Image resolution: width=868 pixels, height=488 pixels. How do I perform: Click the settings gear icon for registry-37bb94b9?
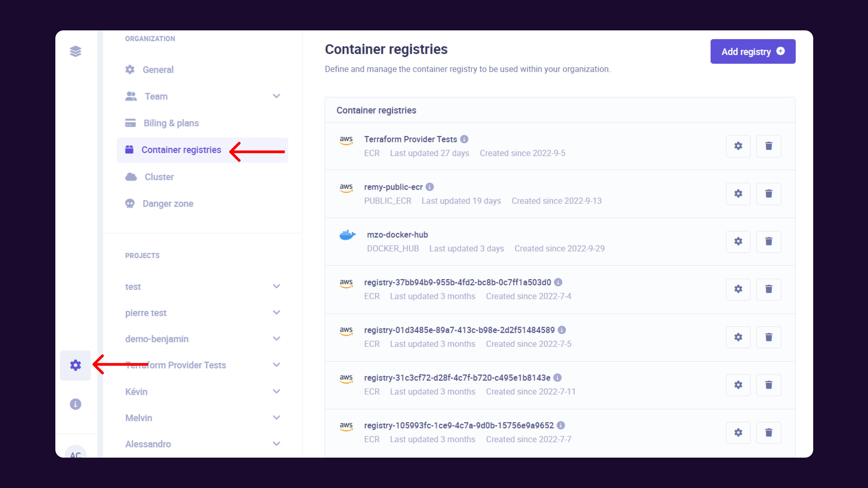(x=739, y=289)
